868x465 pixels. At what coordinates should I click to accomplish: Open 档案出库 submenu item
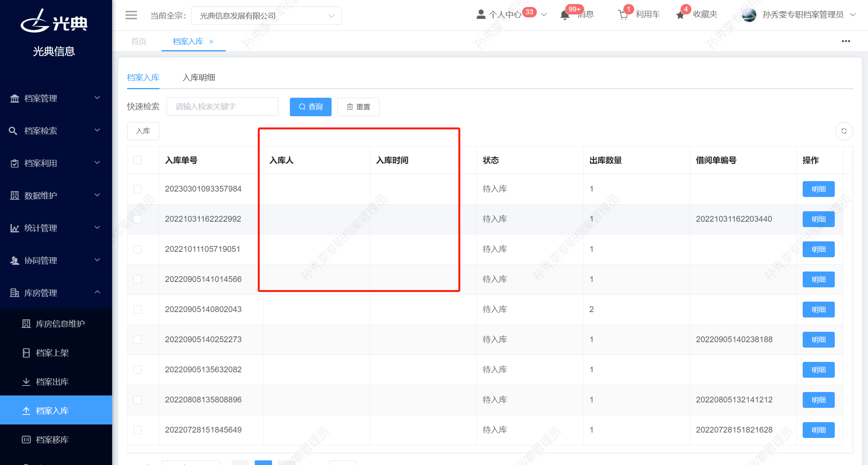point(56,382)
